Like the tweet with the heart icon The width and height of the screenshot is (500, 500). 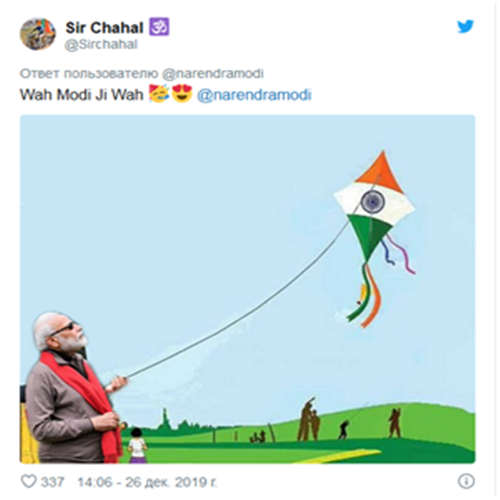(x=29, y=481)
